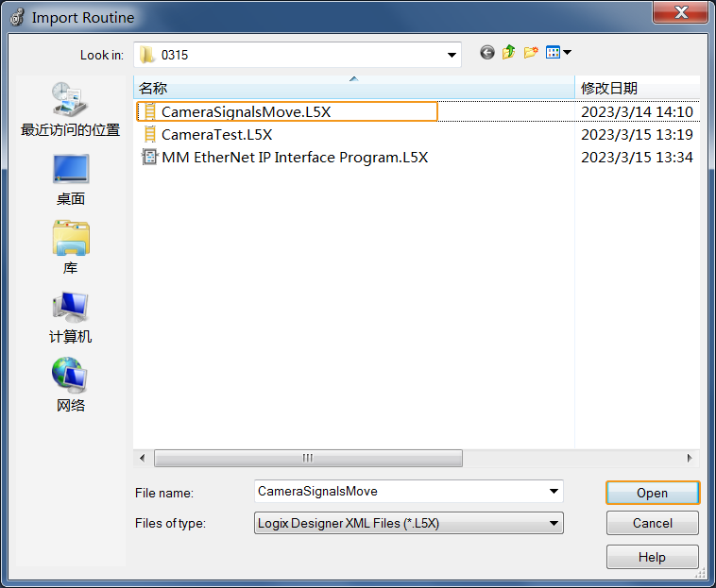Click date 2023/3/15 13:34
This screenshot has width=716, height=588.
637,158
